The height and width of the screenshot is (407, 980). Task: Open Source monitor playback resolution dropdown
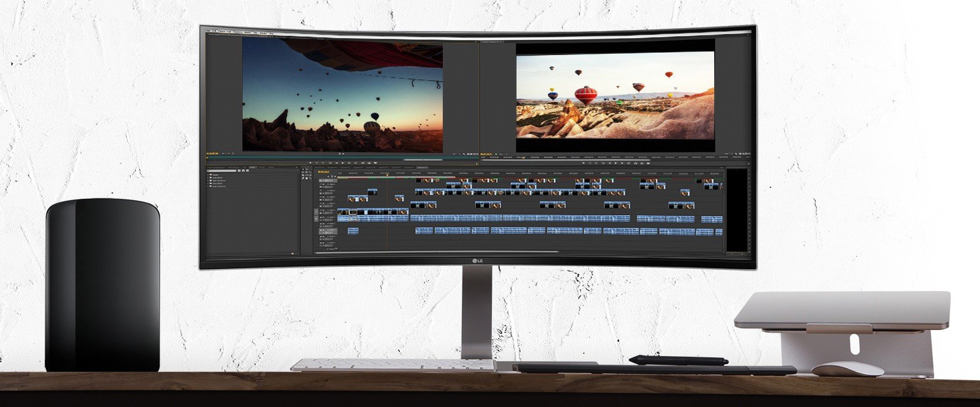coord(456,154)
